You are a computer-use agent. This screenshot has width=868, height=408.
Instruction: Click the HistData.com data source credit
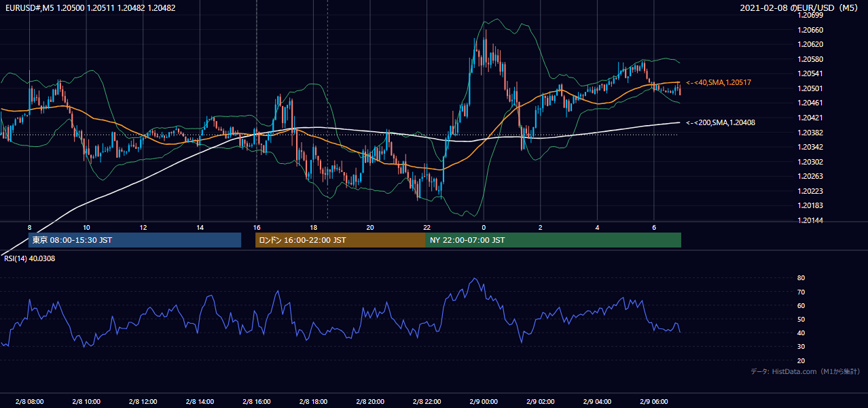806,371
